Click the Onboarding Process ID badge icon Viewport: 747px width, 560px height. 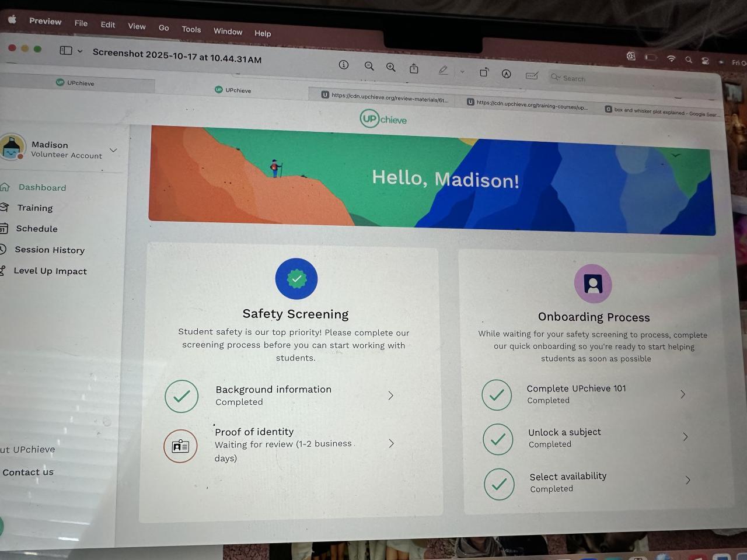pos(593,284)
